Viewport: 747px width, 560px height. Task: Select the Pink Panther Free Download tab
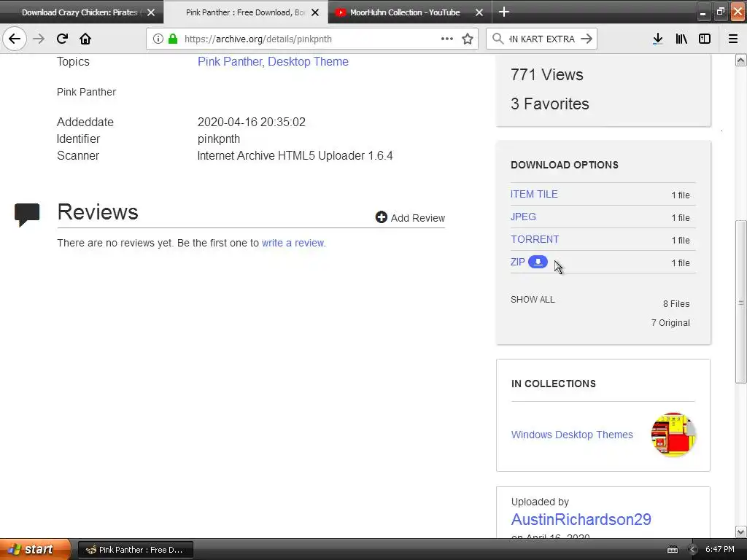[245, 12]
